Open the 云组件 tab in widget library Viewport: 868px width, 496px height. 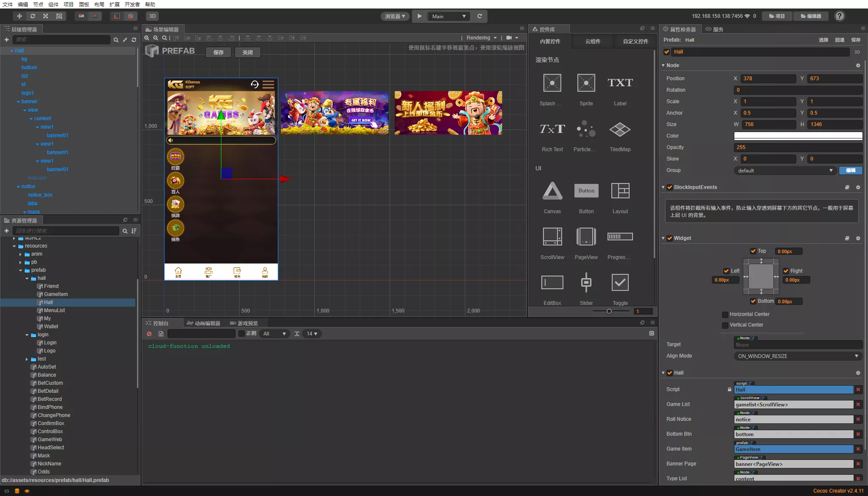pos(593,41)
